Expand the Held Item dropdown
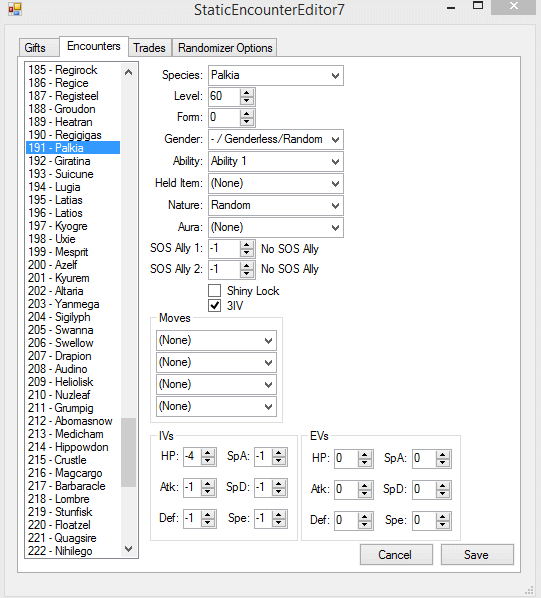The height and width of the screenshot is (598, 541). pyautogui.click(x=276, y=183)
